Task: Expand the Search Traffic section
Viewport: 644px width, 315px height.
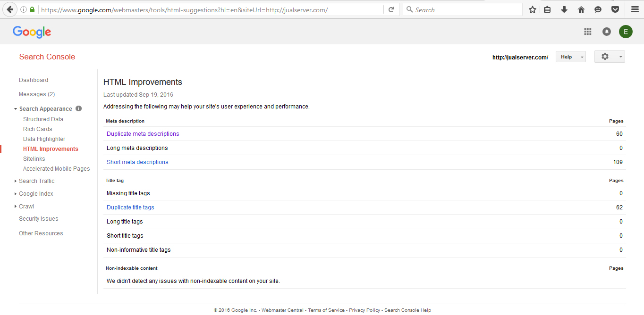Action: tap(16, 181)
